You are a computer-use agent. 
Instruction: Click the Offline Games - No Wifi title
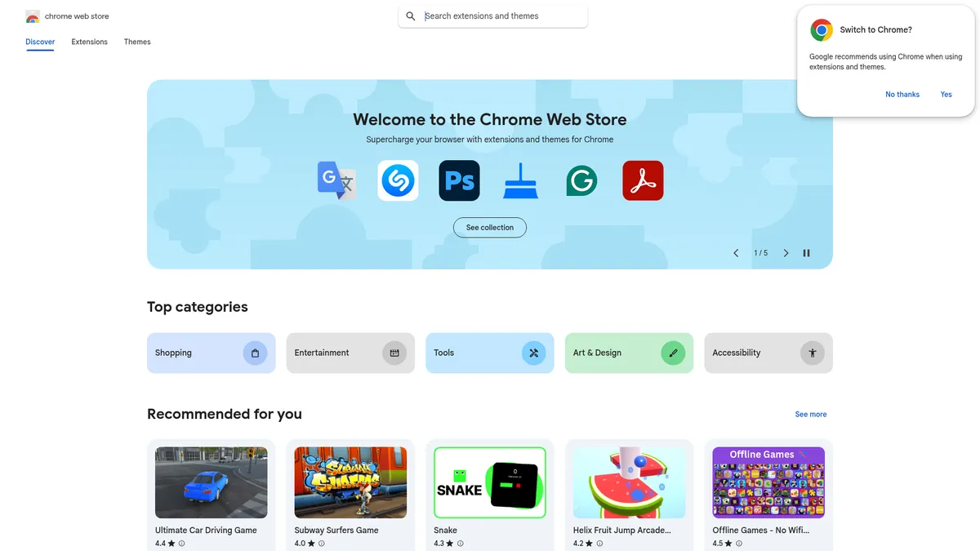click(x=761, y=531)
